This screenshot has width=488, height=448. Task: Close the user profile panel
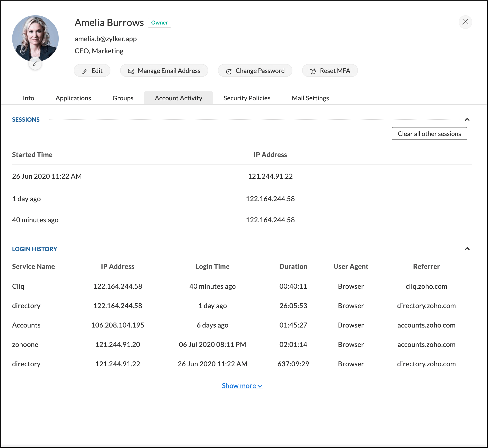(x=465, y=22)
